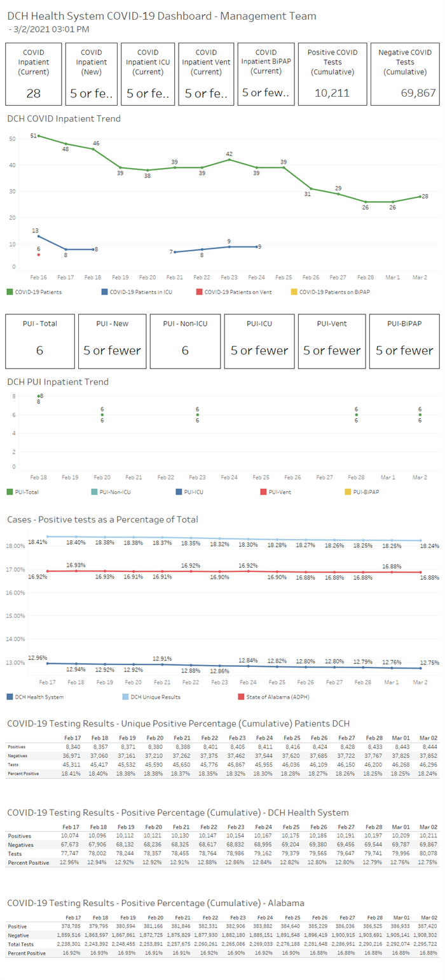The width and height of the screenshot is (445, 980).
Task: Click the ICU line point labeled 13
Action: coord(39,236)
